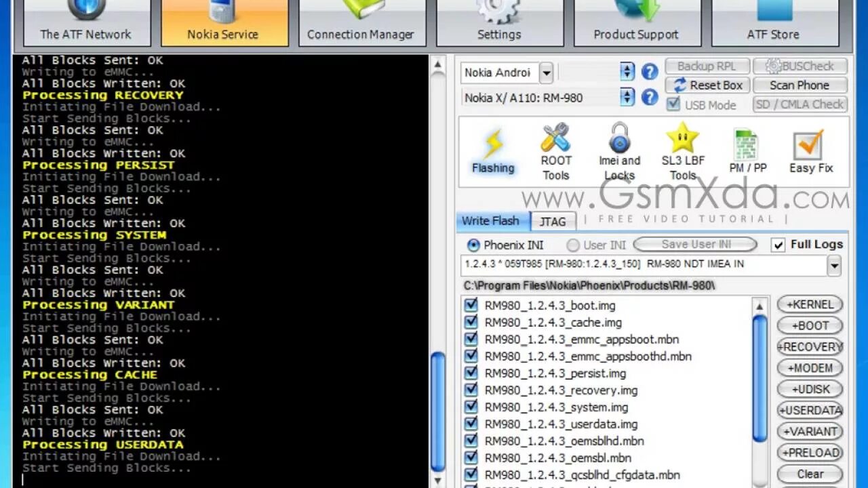Open Easy Fix checkmark icon
This screenshot has width=868, height=488.
pyautogui.click(x=810, y=152)
